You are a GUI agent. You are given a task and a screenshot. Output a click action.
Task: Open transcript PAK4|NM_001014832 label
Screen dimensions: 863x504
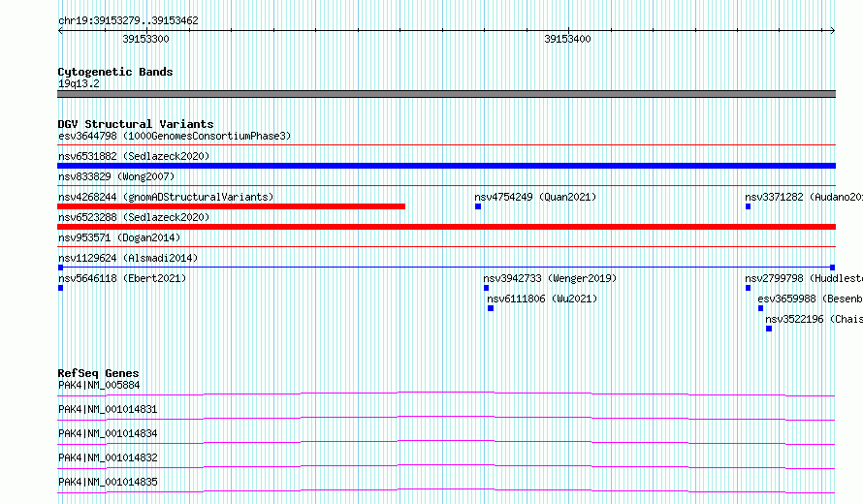(108, 457)
